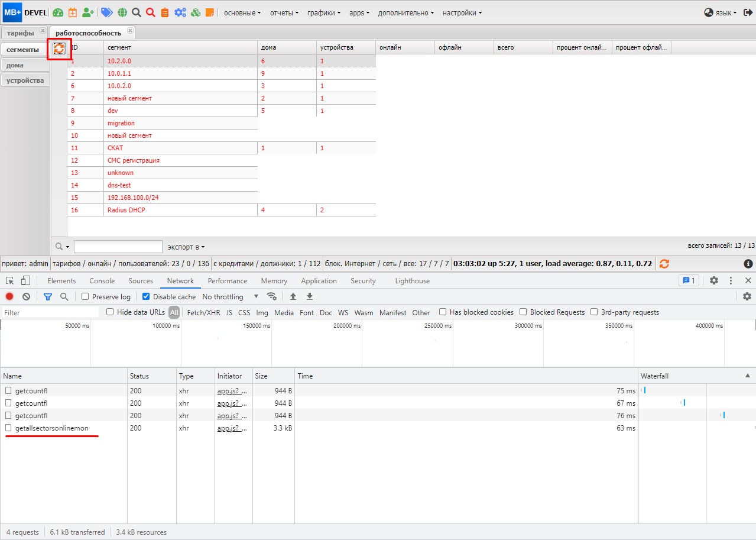Uncheck the Disable cache checkbox
Viewport: 756px width, 540px height.
click(147, 296)
